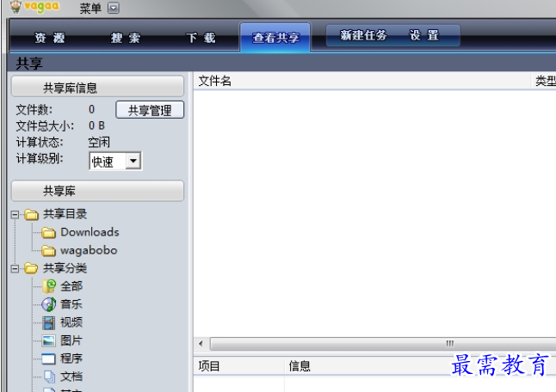Select 共享分类 in the tree

(x=65, y=268)
